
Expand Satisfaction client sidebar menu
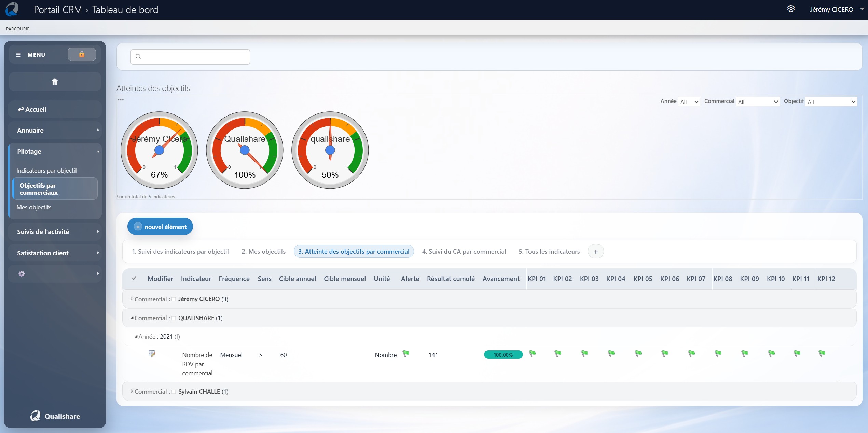click(x=55, y=253)
